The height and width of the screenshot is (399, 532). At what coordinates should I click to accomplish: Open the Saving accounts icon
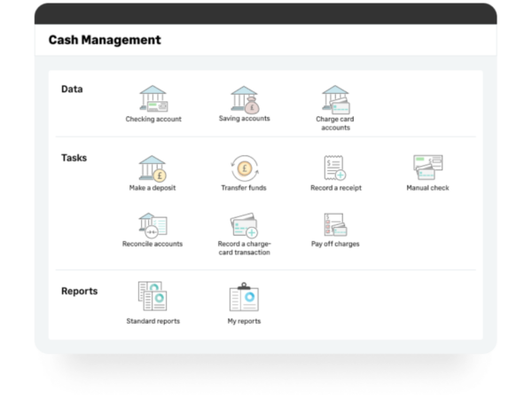pos(245,99)
